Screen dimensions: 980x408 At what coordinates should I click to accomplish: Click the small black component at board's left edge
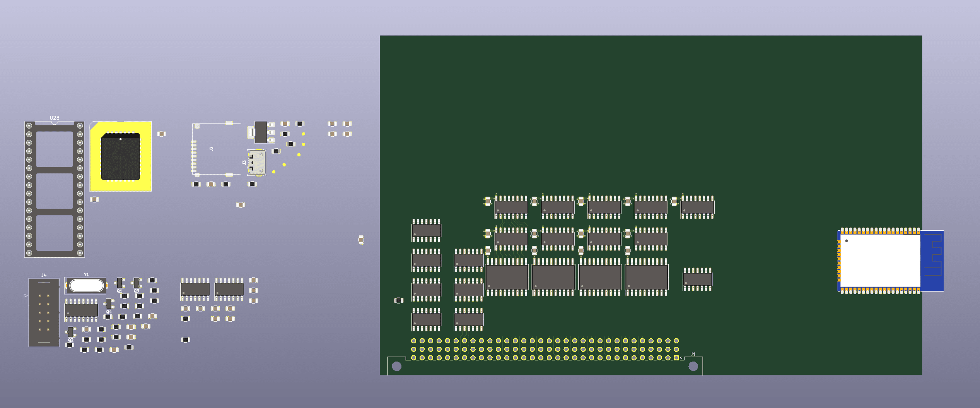(399, 300)
